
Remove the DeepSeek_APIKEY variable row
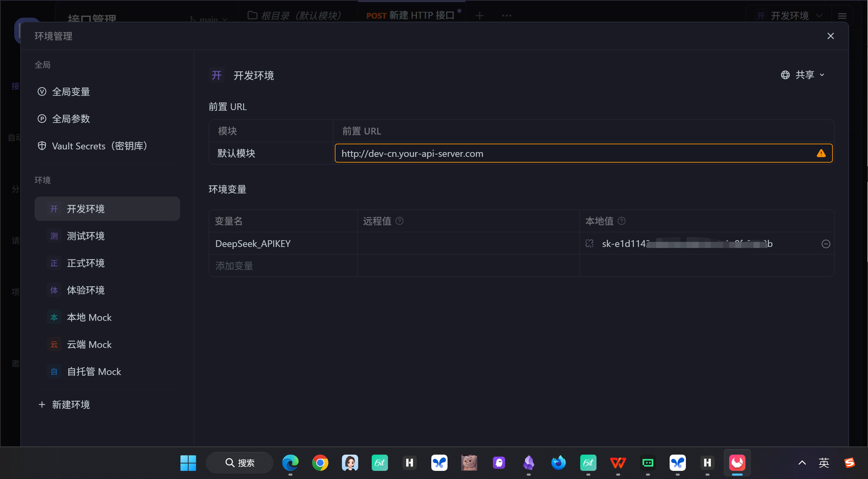coord(826,244)
